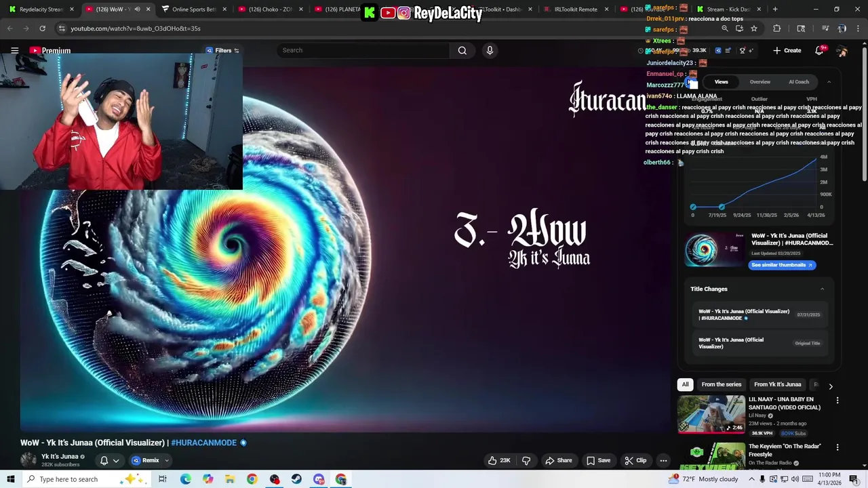Open options for LIL NAAY video
Screen dimensions: 868x488
(x=837, y=401)
